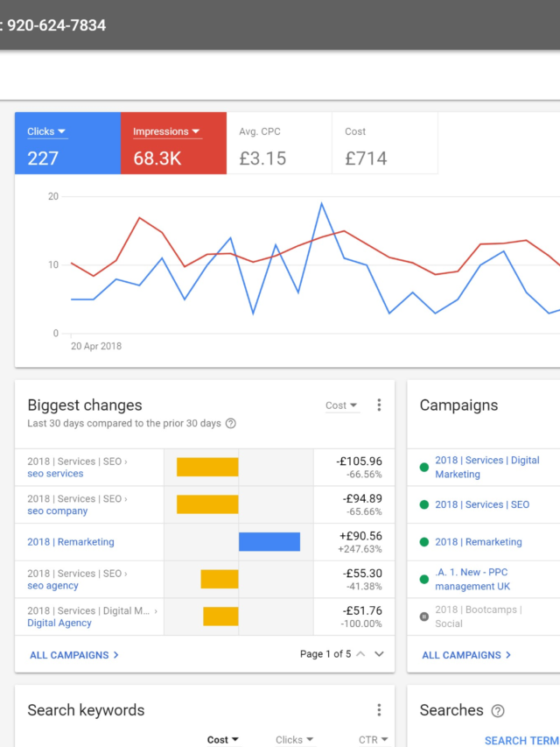Go to next page of Biggest changes
The width and height of the screenshot is (560, 747).
pyautogui.click(x=379, y=654)
